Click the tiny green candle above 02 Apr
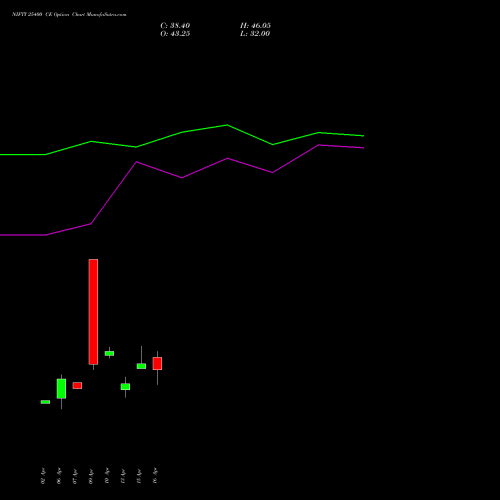Image resolution: width=500 pixels, height=500 pixels. click(x=45, y=402)
